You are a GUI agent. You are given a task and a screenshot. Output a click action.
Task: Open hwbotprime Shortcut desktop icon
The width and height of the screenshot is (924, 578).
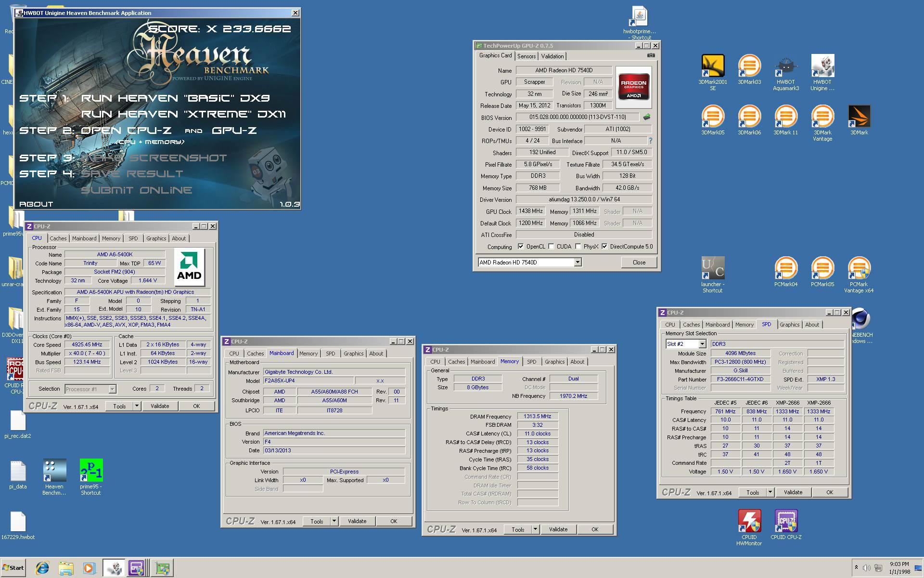click(640, 23)
